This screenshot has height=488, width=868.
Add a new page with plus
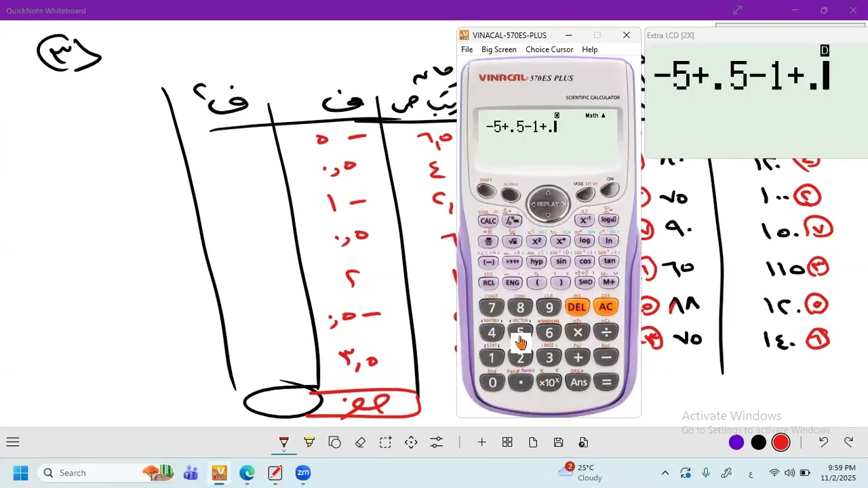pyautogui.click(x=481, y=443)
